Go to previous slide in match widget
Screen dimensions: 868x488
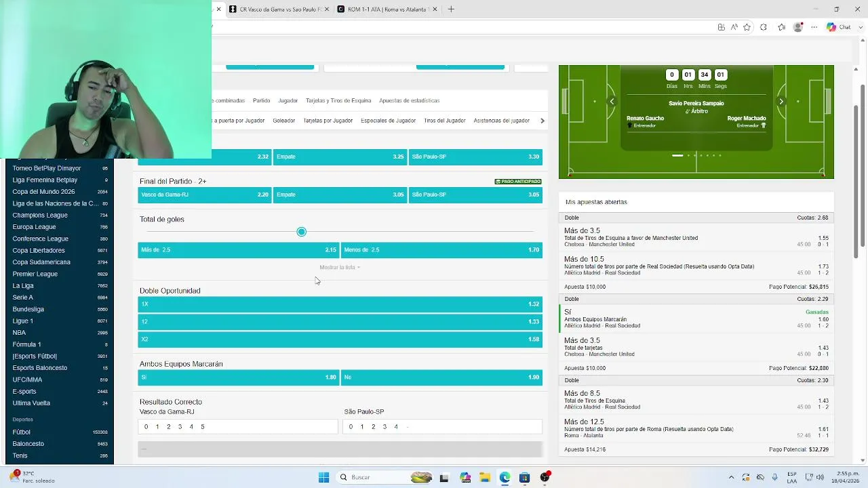pyautogui.click(x=612, y=102)
